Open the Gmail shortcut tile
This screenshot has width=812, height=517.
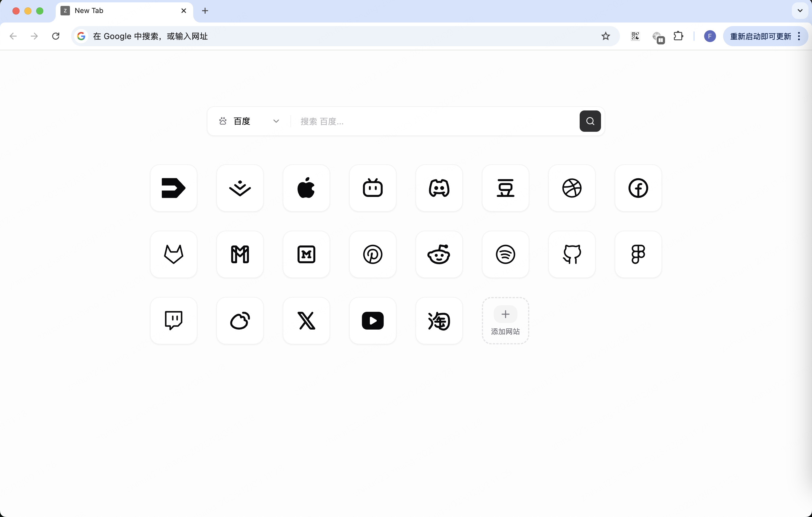[240, 254]
